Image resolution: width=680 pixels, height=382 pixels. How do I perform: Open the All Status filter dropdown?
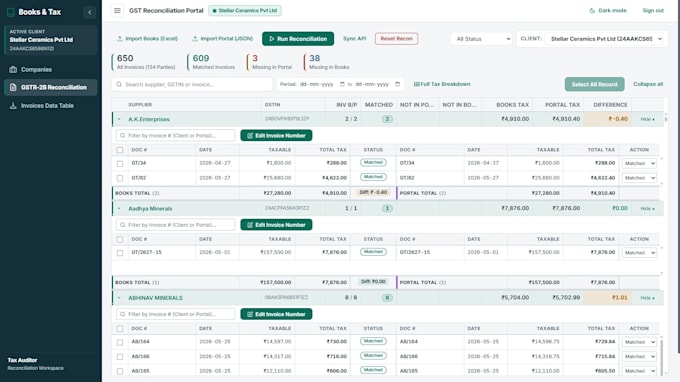[481, 39]
